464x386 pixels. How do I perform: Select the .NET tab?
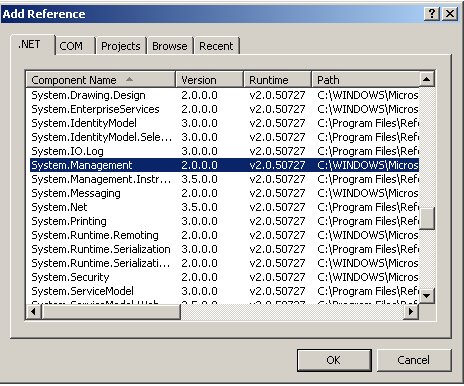click(32, 44)
